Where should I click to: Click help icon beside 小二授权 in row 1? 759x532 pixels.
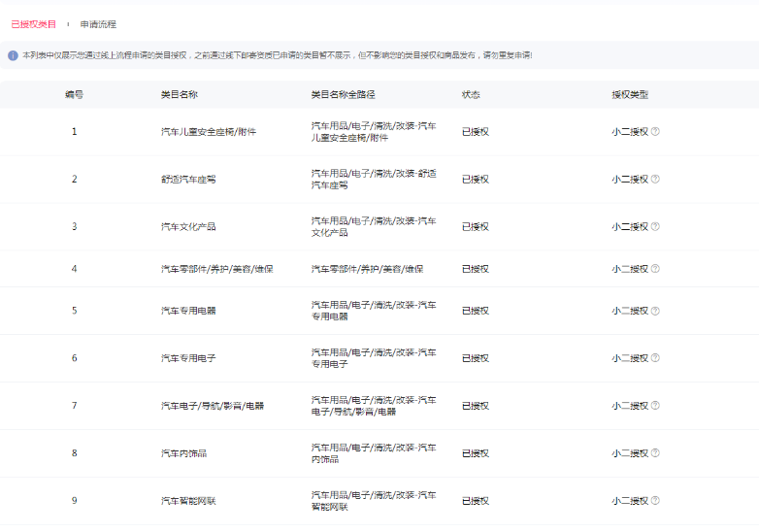tap(655, 131)
